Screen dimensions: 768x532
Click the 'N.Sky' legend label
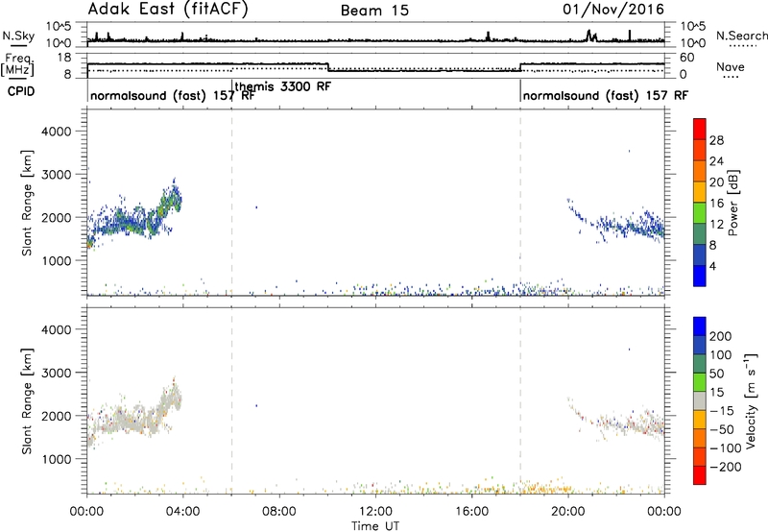pos(18,36)
